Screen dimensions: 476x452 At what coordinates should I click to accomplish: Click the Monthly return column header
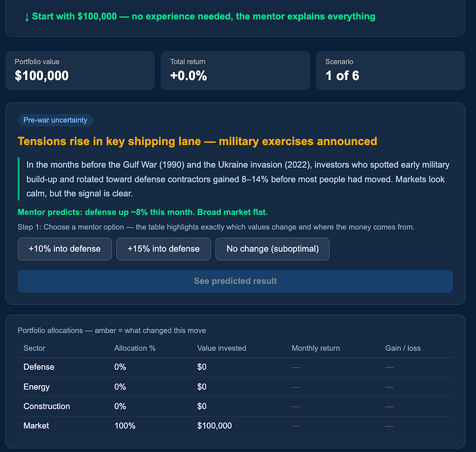(x=316, y=348)
